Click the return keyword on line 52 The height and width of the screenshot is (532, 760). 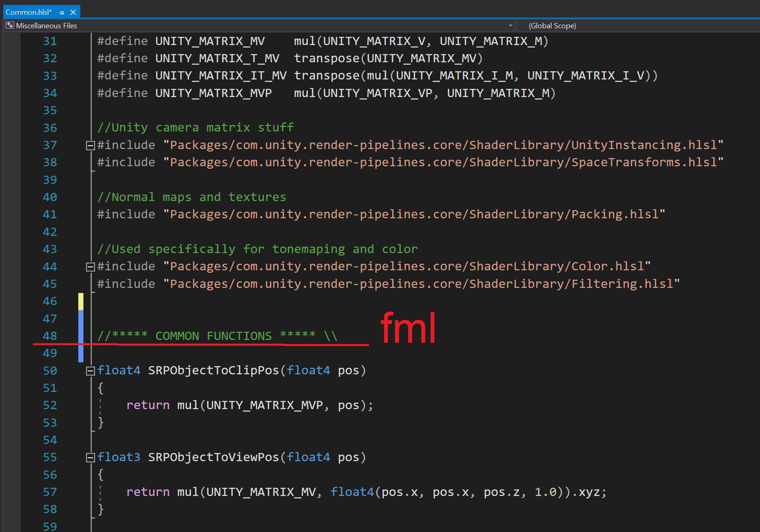click(147, 405)
